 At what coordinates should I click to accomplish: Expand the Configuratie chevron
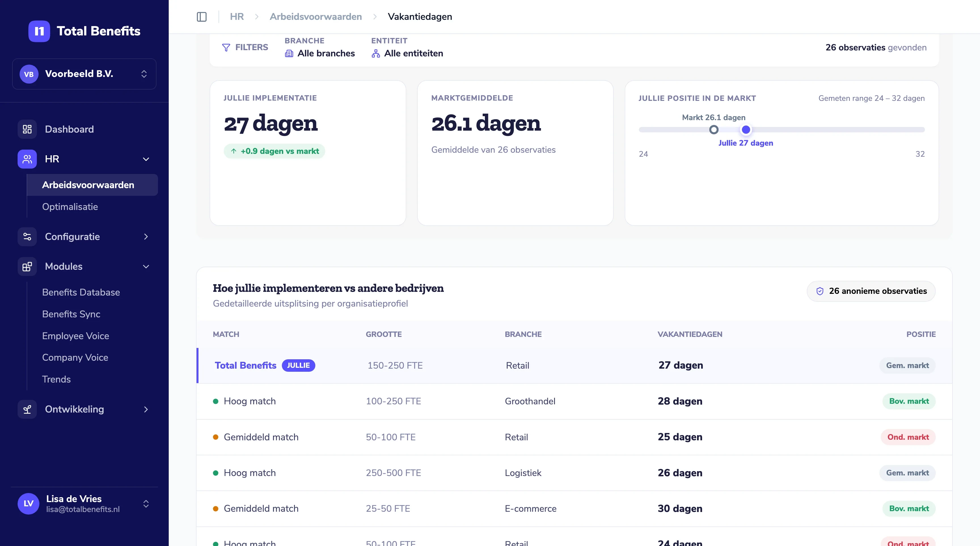coord(146,237)
